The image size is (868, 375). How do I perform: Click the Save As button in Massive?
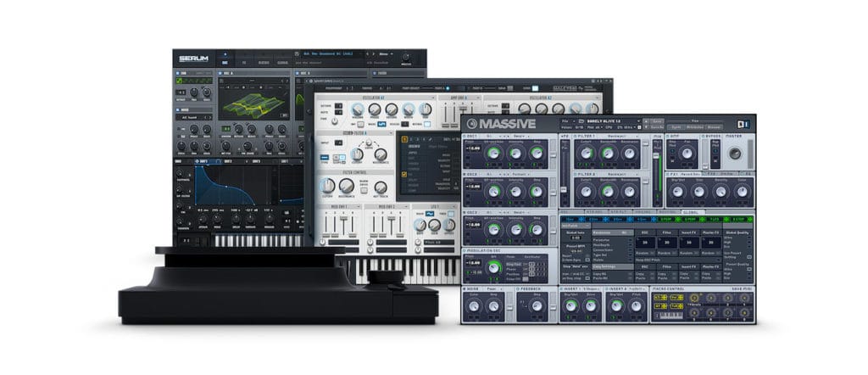click(657, 127)
